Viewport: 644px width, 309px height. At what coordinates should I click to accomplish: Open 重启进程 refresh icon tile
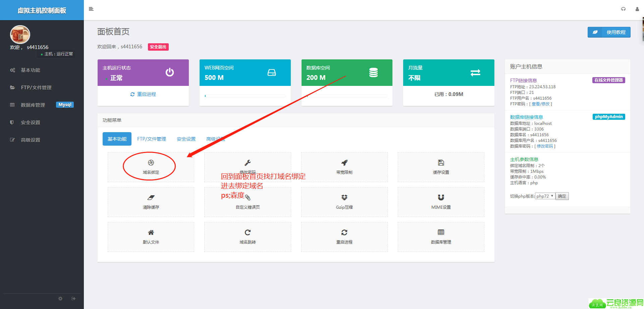(x=344, y=237)
